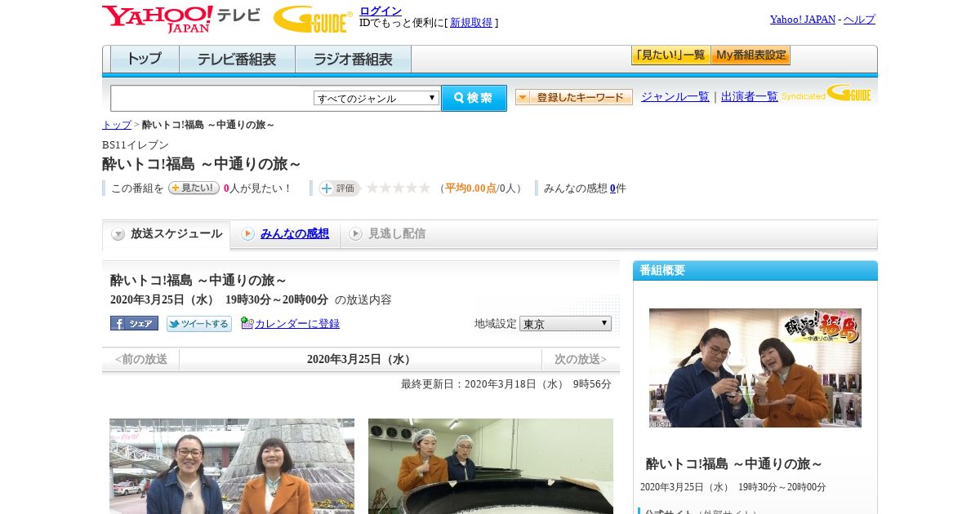The height and width of the screenshot is (514, 980).
Task: Open My番組表設定
Action: pos(751,55)
